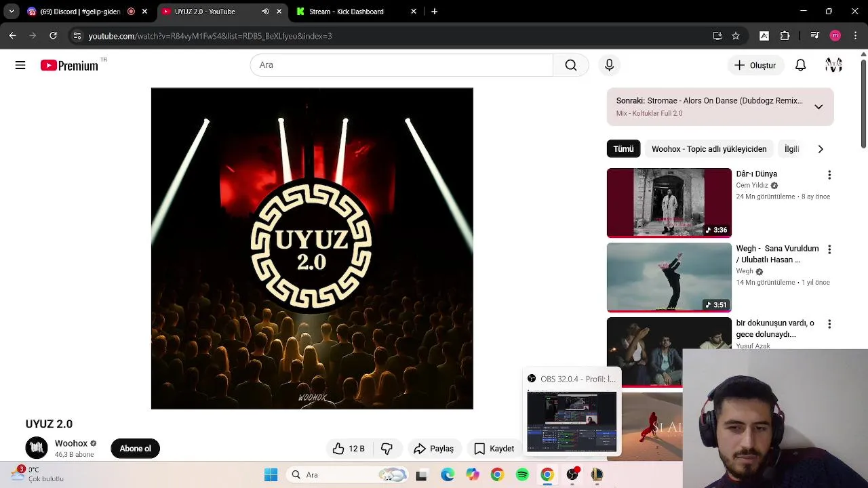The height and width of the screenshot is (488, 868).
Task: Open the Woohox channel avatar
Action: coord(37,448)
